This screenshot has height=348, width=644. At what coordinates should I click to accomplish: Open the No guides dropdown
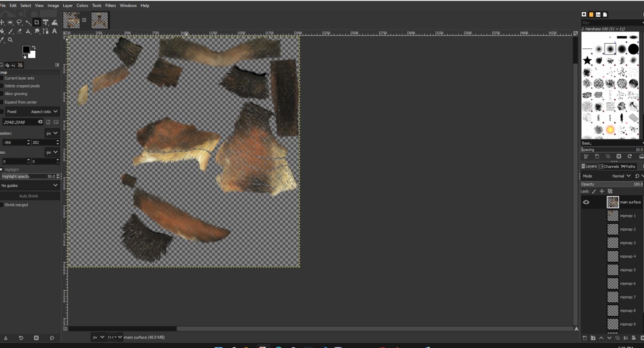tap(30, 185)
